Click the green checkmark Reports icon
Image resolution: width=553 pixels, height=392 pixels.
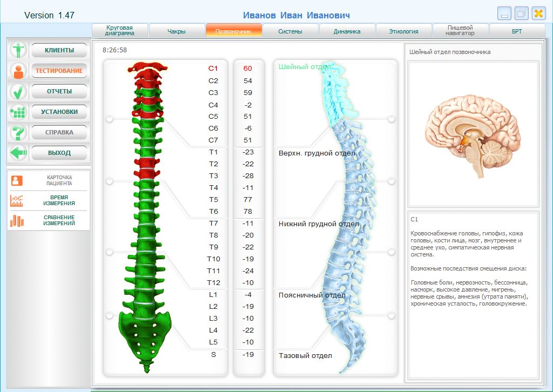click(19, 91)
